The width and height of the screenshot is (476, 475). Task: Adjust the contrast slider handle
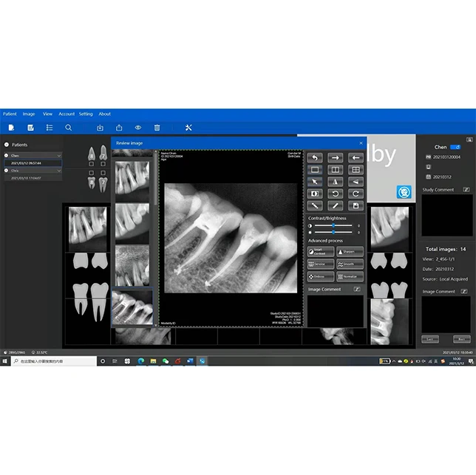(x=333, y=225)
